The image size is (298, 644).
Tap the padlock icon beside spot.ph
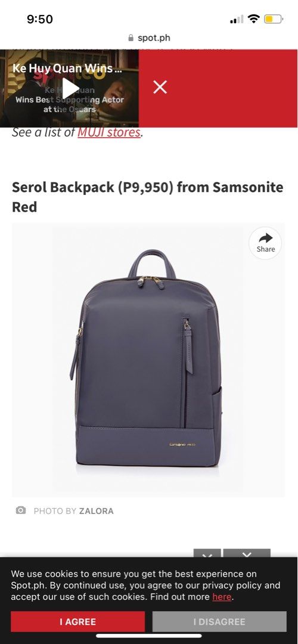click(131, 38)
